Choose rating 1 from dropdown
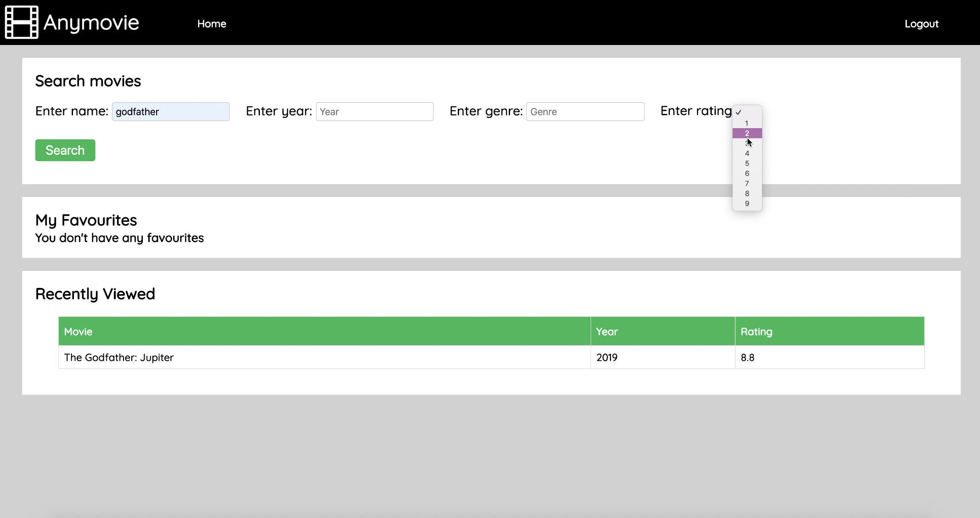Image resolution: width=980 pixels, height=518 pixels. tap(747, 123)
